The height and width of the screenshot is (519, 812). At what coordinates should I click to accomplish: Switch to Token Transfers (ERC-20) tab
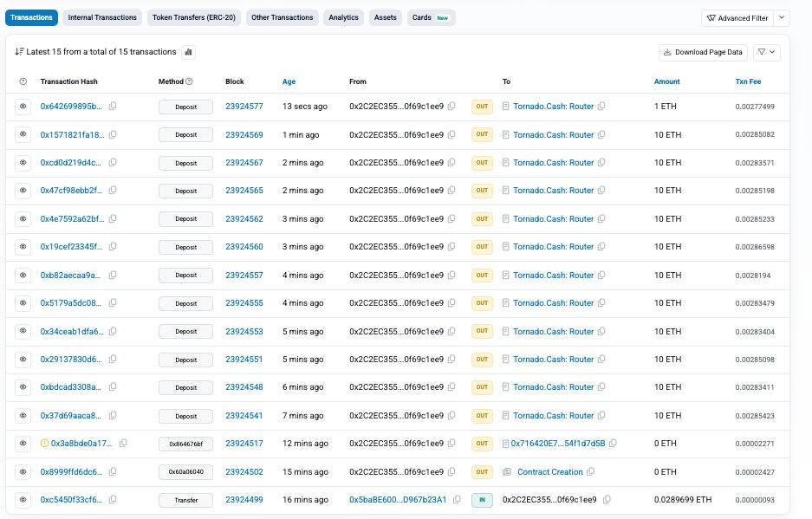coord(196,17)
